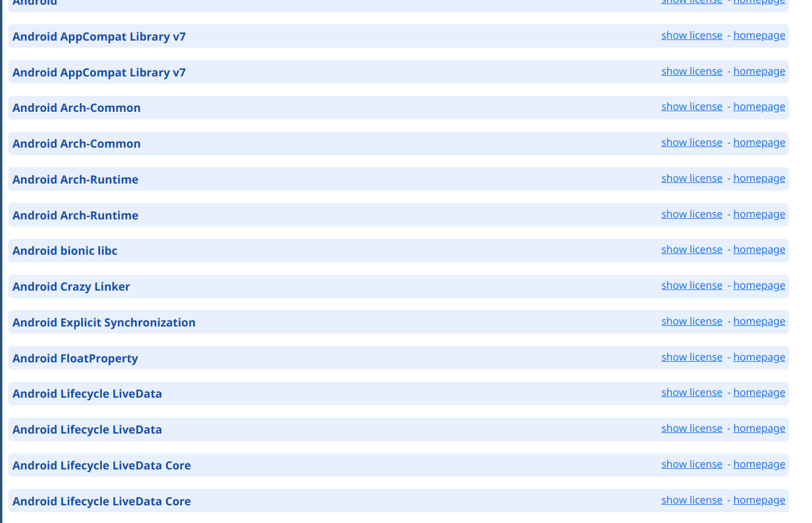Show license for Android Lifecycle LiveData Core

[x=691, y=464]
